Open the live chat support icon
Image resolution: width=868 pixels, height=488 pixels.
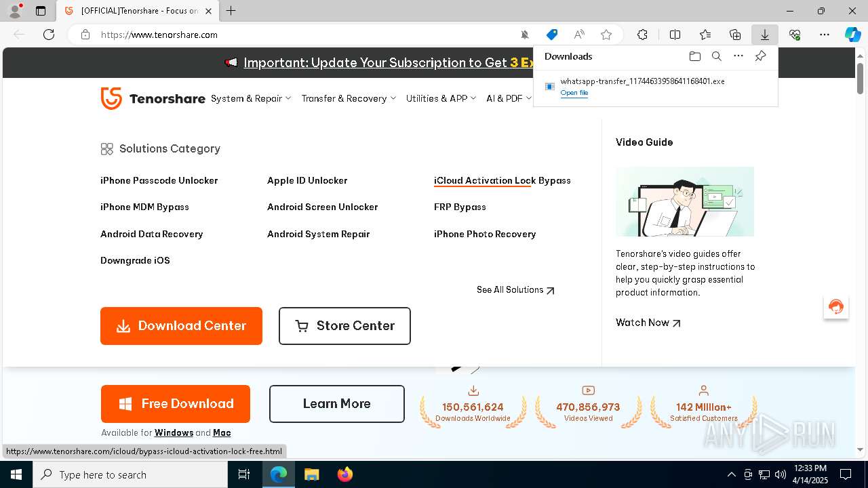pyautogui.click(x=836, y=307)
